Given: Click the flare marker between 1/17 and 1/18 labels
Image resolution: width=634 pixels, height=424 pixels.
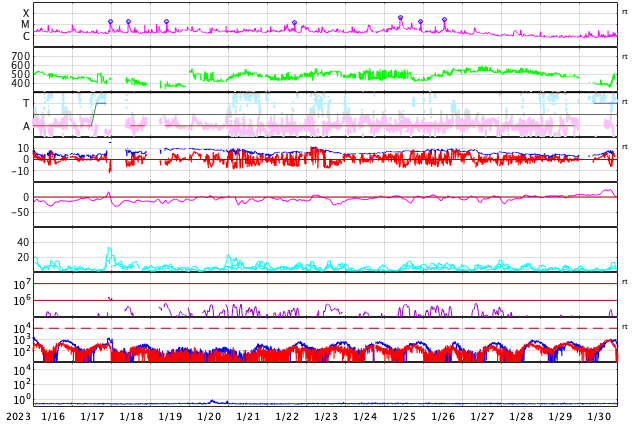Looking at the screenshot, I should click(110, 21).
